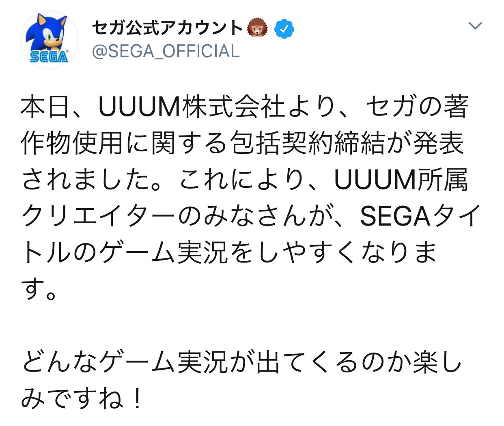Viewport: 504px width, 426px height.
Task: Click Sonic's face in the profile image
Action: pos(50,35)
